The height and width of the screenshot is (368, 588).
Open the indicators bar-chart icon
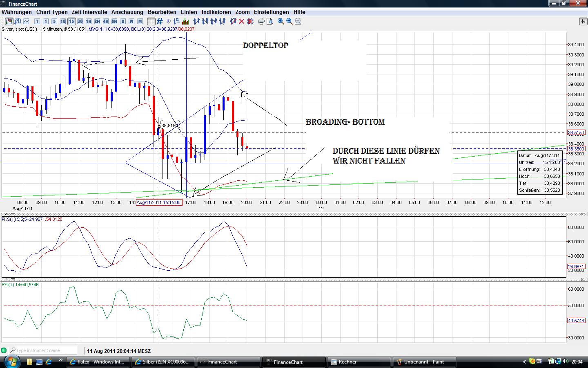(185, 21)
